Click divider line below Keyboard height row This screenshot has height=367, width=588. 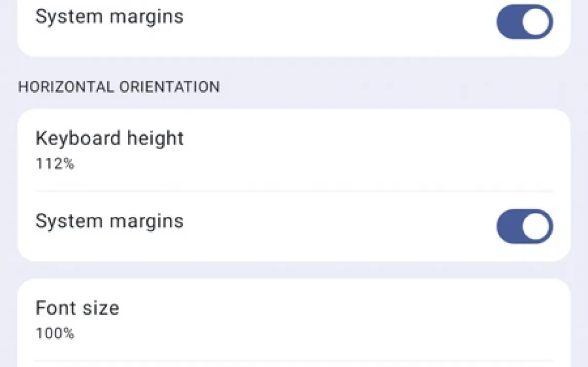pos(293,191)
